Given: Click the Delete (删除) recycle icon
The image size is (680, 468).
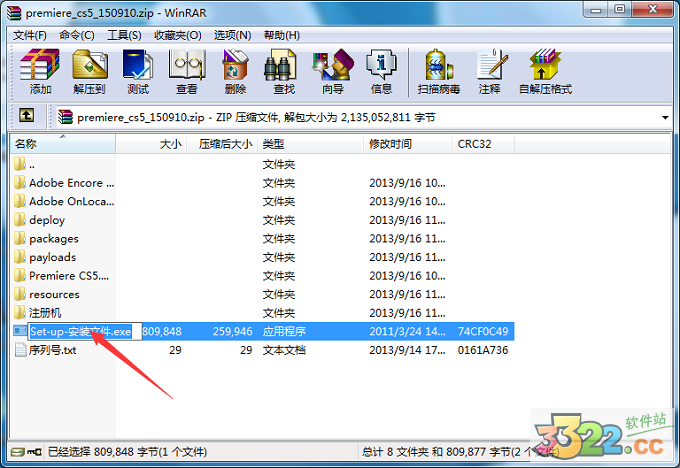Looking at the screenshot, I should 235,65.
